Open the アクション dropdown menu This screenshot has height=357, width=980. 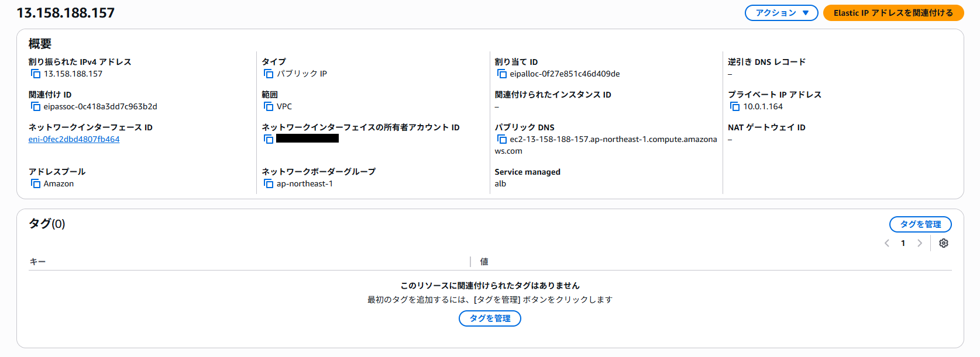(781, 13)
